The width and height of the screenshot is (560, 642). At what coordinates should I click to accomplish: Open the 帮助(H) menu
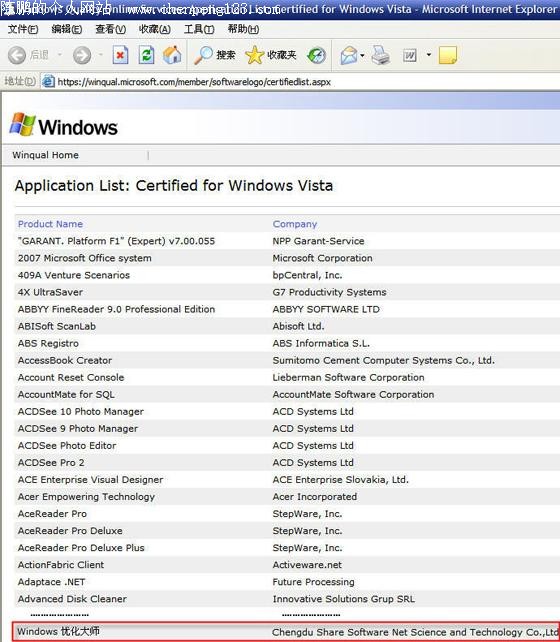click(243, 29)
